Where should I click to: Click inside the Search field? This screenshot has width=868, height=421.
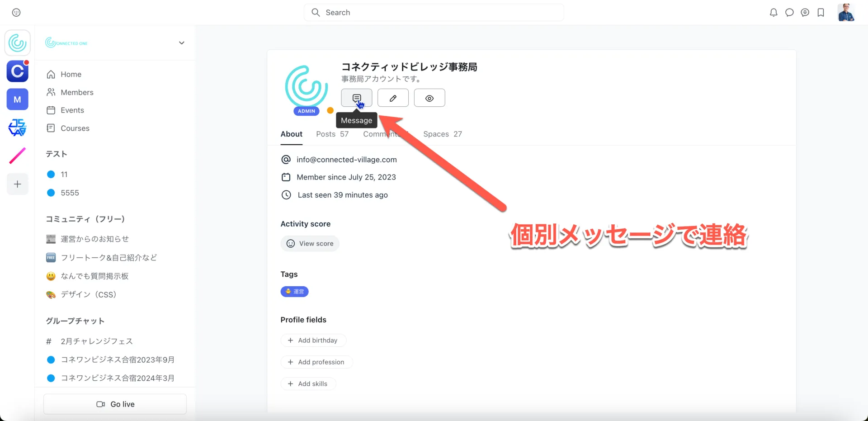[434, 13]
